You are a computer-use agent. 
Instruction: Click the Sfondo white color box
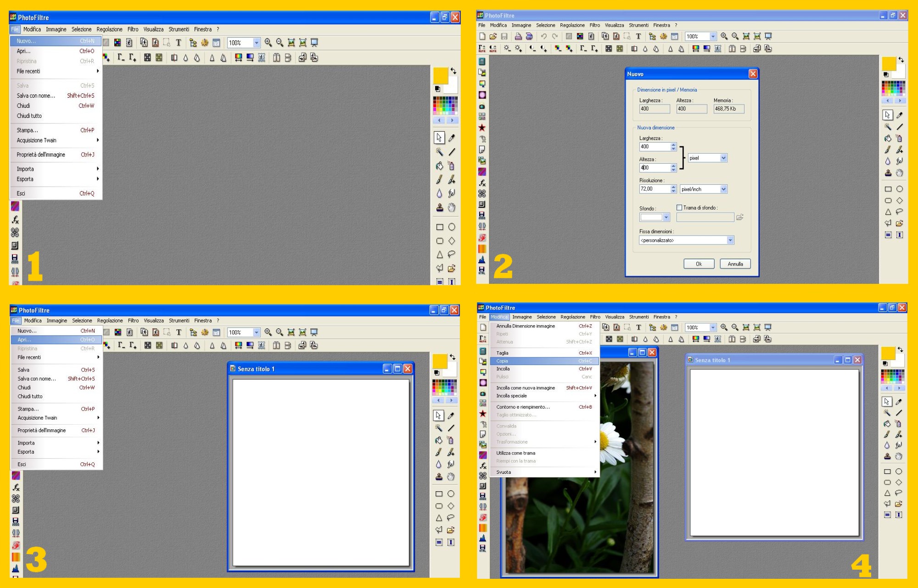point(651,217)
